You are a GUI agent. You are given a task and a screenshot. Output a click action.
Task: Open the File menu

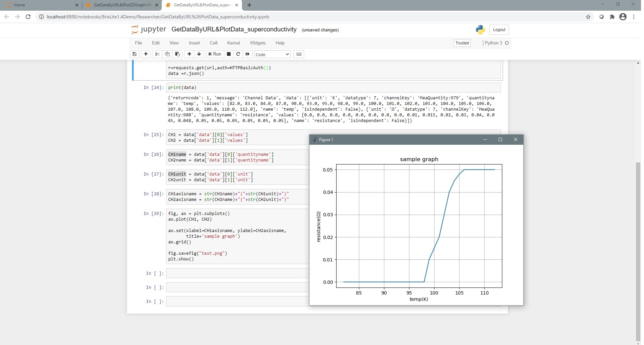pos(138,43)
